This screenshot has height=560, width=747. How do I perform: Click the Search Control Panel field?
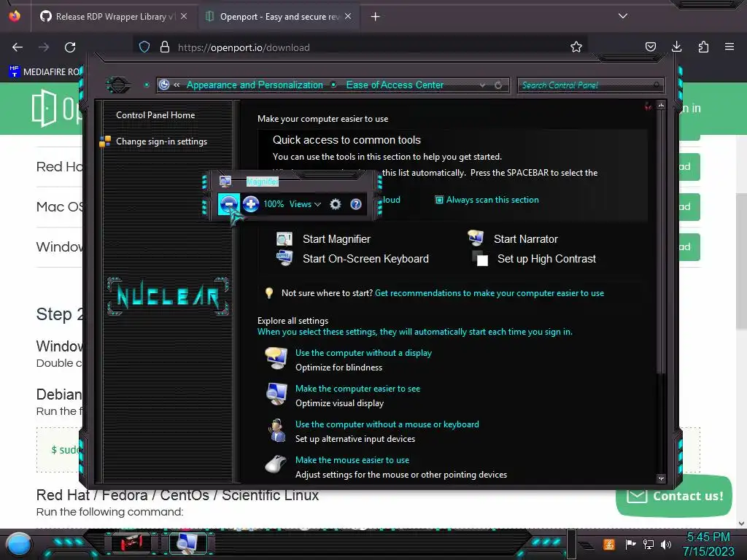[590, 85]
